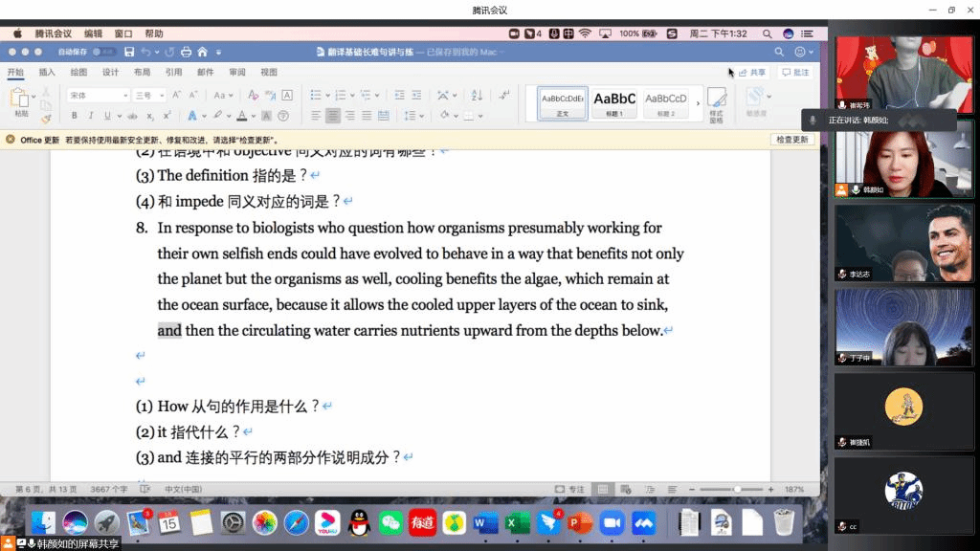Click the 共享 share button
The height and width of the screenshot is (551, 980).
point(752,72)
